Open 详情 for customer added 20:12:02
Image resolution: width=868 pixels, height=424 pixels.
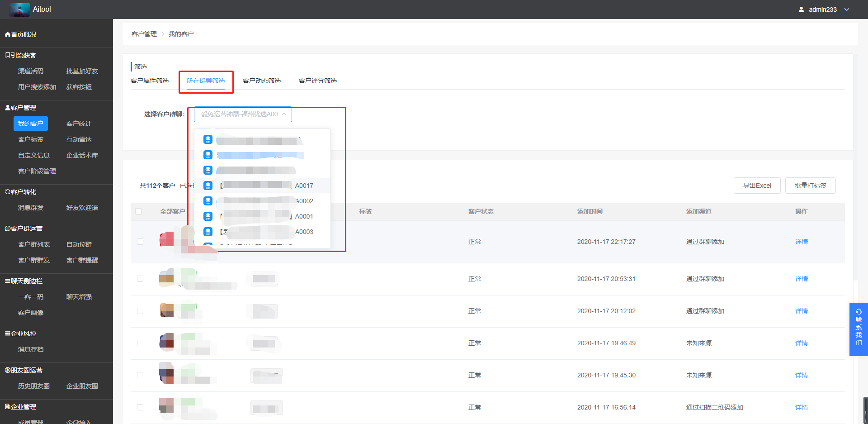coord(802,311)
